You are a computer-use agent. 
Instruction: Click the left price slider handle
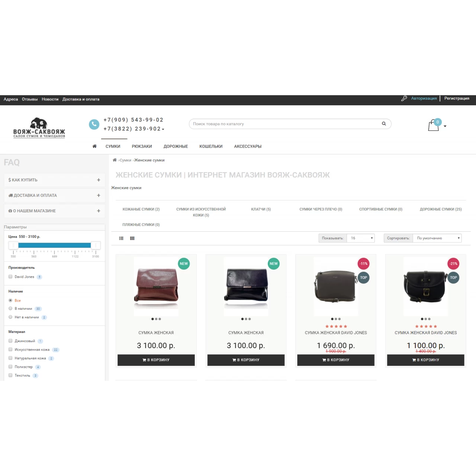(x=13, y=245)
